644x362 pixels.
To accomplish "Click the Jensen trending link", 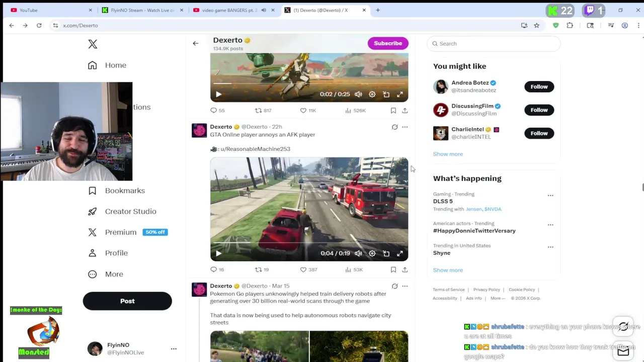I will pos(473,209).
